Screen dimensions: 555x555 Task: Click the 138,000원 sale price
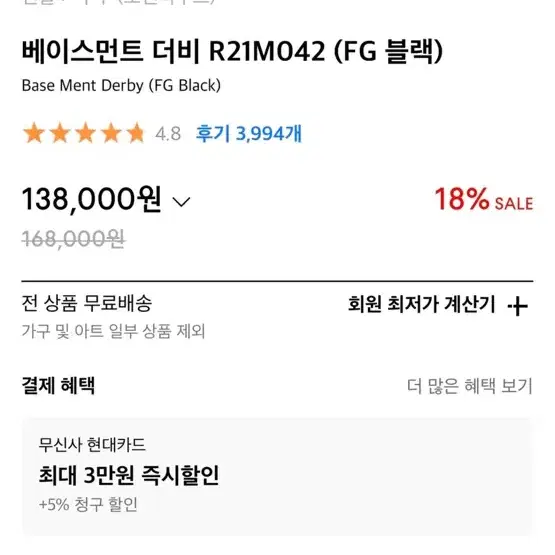[92, 200]
